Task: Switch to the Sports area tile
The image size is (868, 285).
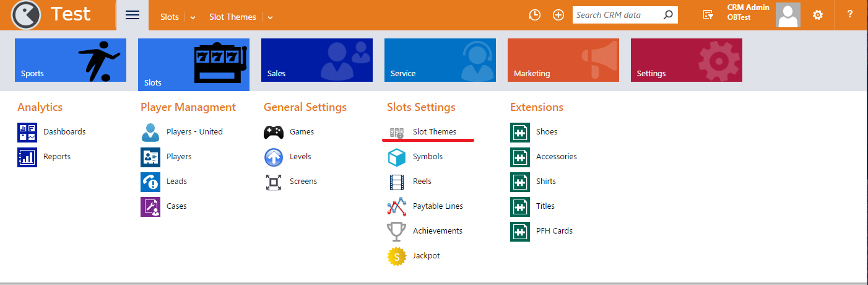Action: pyautogui.click(x=71, y=60)
